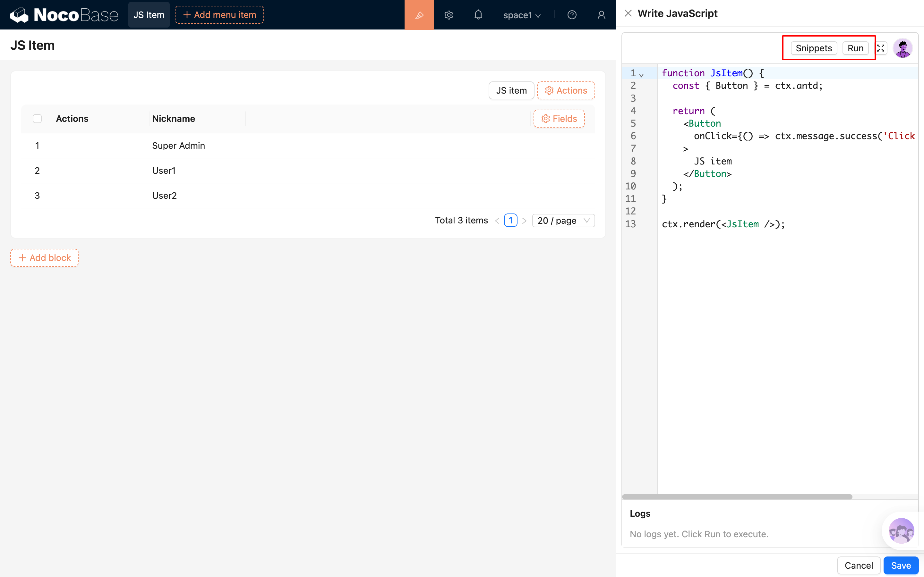
Task: Open the 20 / page size dropdown
Action: 563,221
